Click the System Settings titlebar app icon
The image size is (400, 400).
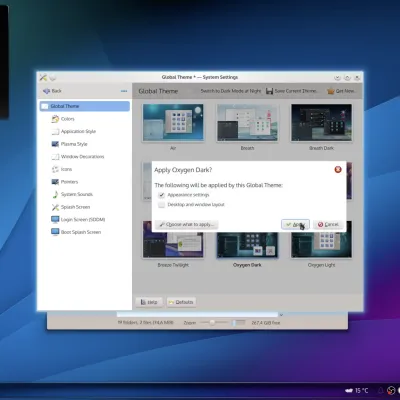pyautogui.click(x=43, y=77)
